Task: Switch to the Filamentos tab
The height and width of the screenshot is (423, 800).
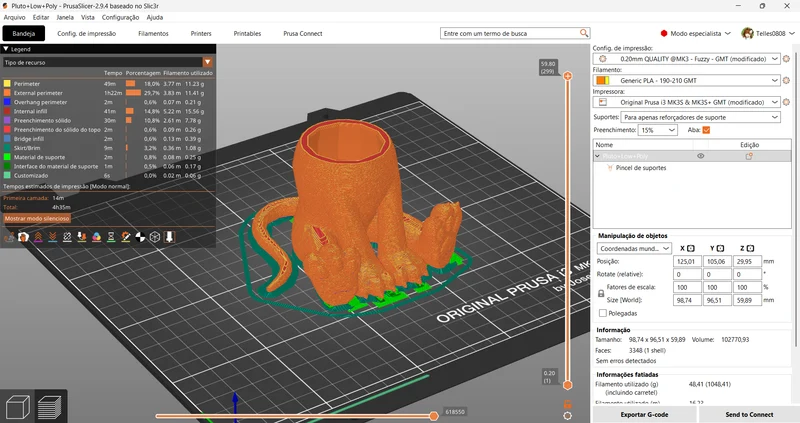Action: [x=153, y=34]
